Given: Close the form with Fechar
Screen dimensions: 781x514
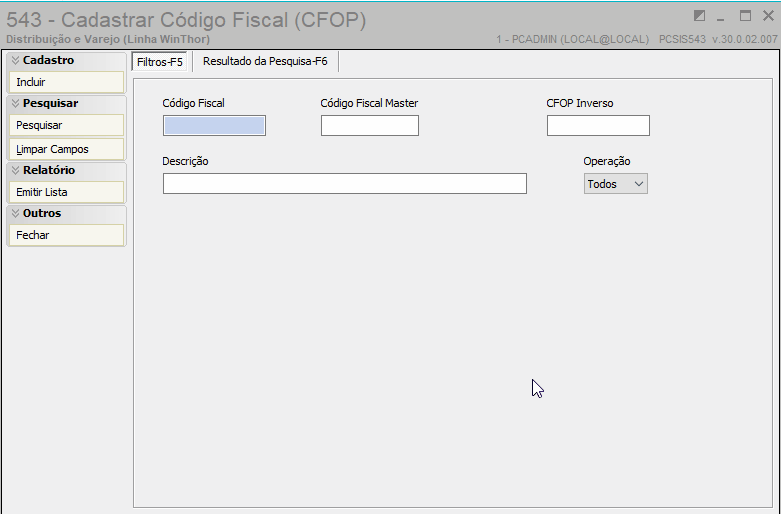Looking at the screenshot, I should coord(66,235).
